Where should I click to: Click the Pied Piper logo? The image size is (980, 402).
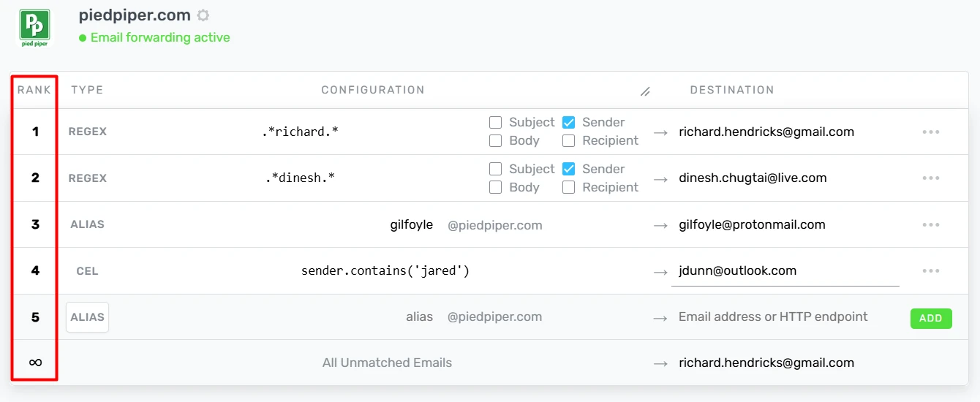coord(34,27)
